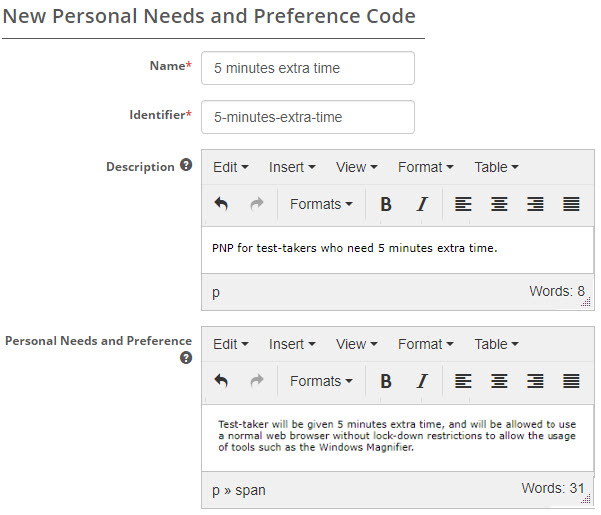Viewport: 601px width, 515px height.
Task: Click Redo in the Description editor toolbar
Action: coord(256,204)
